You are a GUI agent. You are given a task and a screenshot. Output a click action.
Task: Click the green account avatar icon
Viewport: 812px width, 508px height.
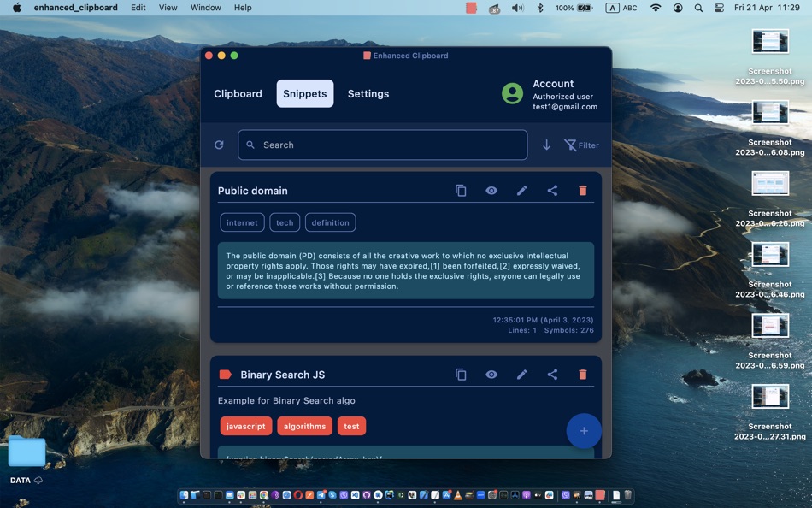(x=512, y=93)
